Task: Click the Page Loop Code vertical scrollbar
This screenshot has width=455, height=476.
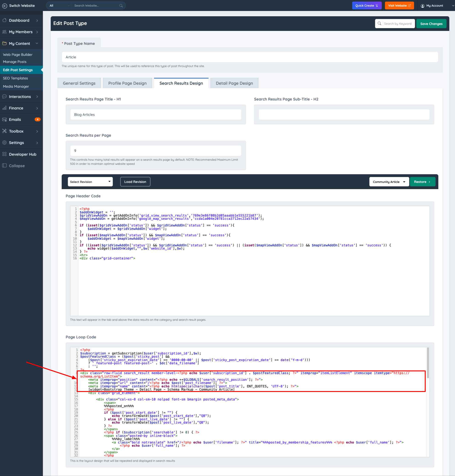Action: [428, 363]
